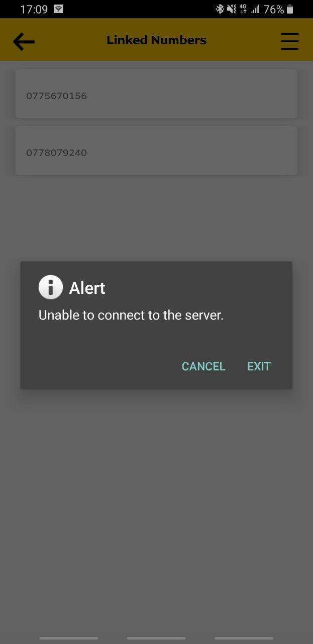Tap the muted sound status icon
Viewport: 313px width, 644px height.
(x=231, y=9)
